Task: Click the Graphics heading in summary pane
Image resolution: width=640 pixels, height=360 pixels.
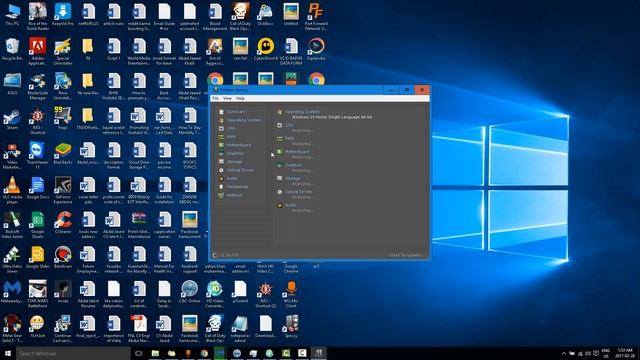Action: [293, 165]
